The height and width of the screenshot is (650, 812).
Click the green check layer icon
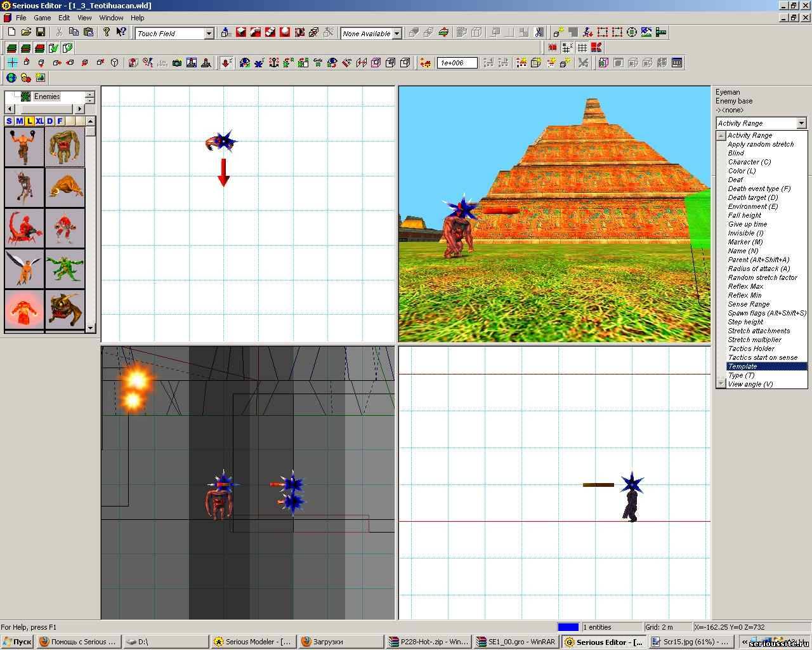click(54, 48)
